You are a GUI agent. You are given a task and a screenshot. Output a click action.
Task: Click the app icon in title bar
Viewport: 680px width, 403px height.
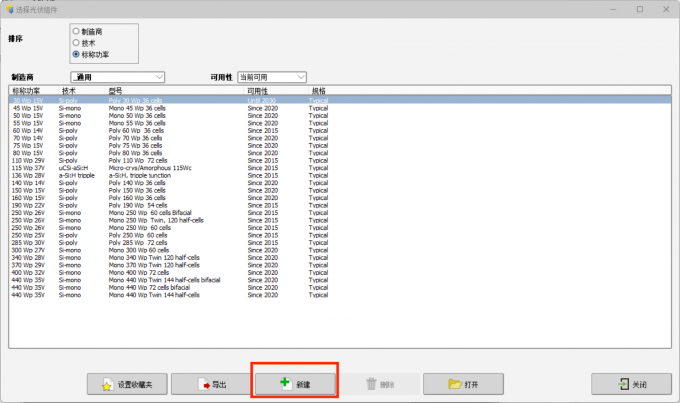[9, 8]
